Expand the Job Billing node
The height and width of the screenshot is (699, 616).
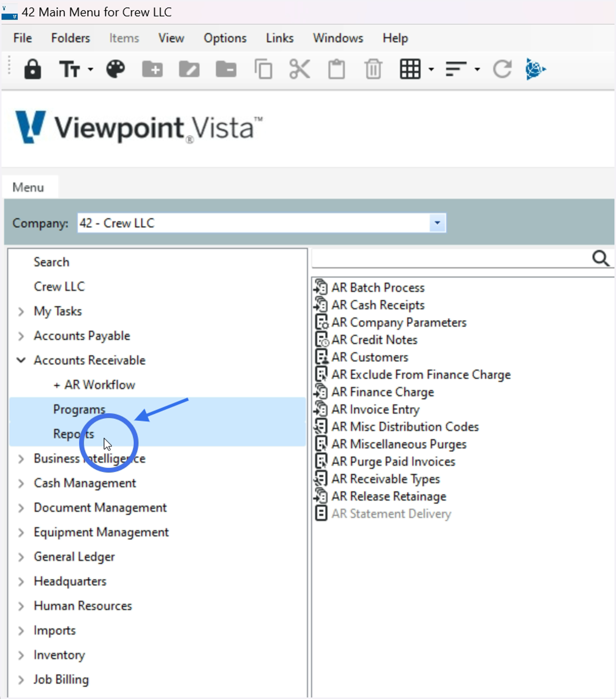click(x=21, y=680)
